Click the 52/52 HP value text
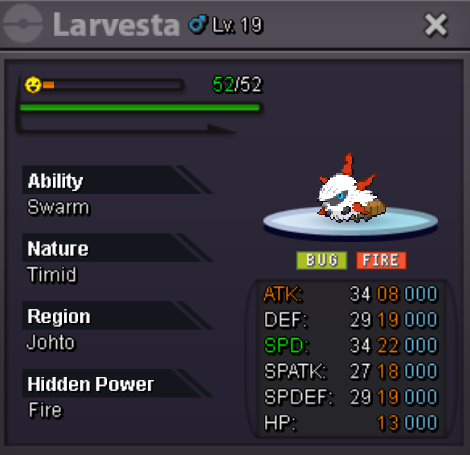The height and width of the screenshot is (455, 470). pyautogui.click(x=238, y=85)
